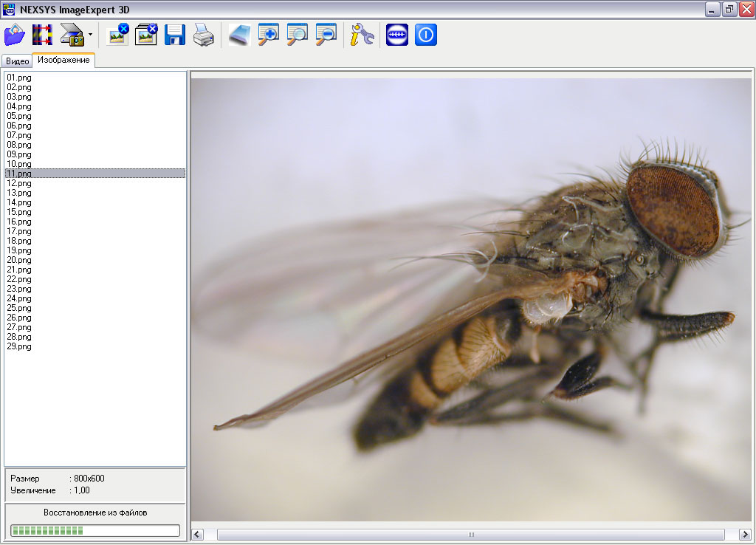Click the round blue ruler scale icon
756x545 pixels.
coord(397,35)
